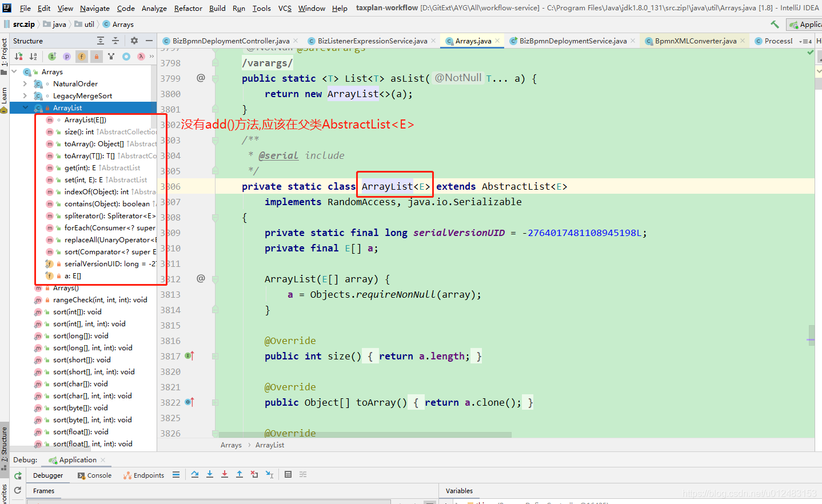Viewport: 822px width, 504px height.
Task: Collapse the ArrayList node in Structure panel
Action: pyautogui.click(x=25, y=107)
